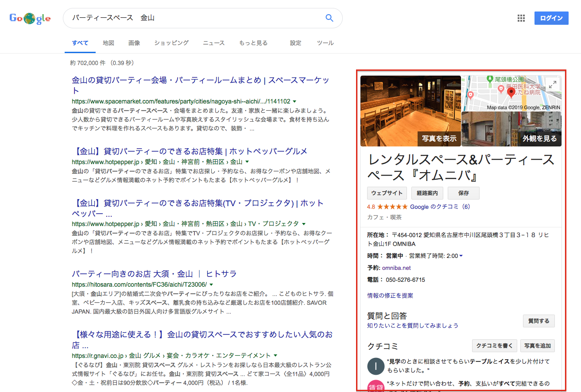Expand the map with the fullscreen icon

pos(552,85)
